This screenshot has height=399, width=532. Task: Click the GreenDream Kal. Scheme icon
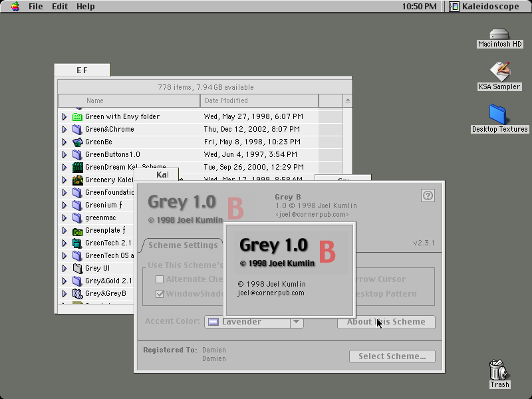pos(77,168)
